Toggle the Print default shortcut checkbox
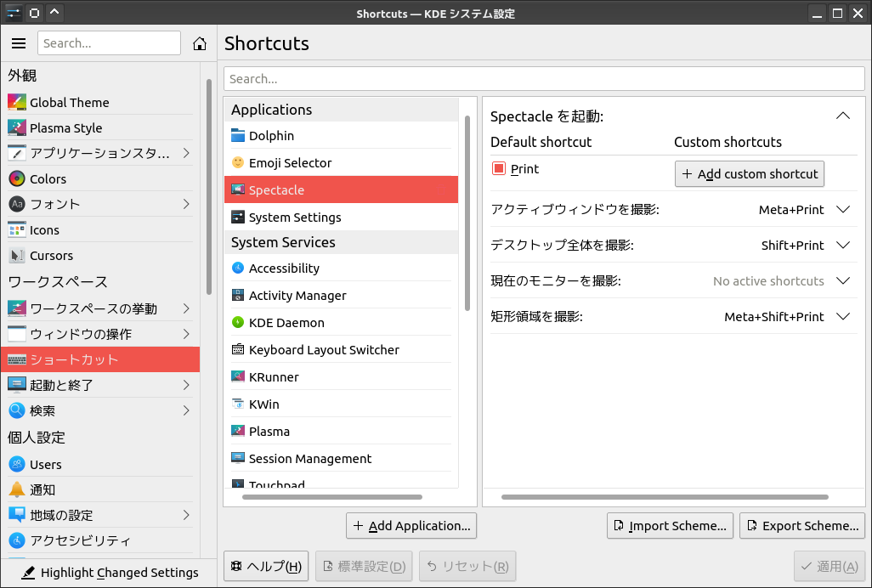 tap(499, 168)
